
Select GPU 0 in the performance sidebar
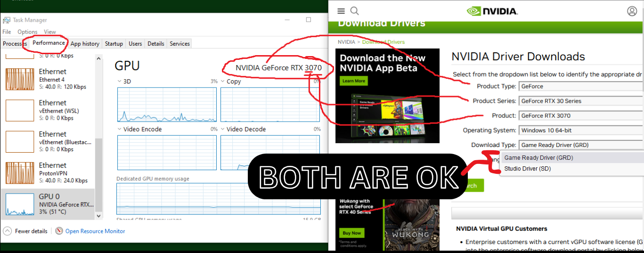[48, 204]
